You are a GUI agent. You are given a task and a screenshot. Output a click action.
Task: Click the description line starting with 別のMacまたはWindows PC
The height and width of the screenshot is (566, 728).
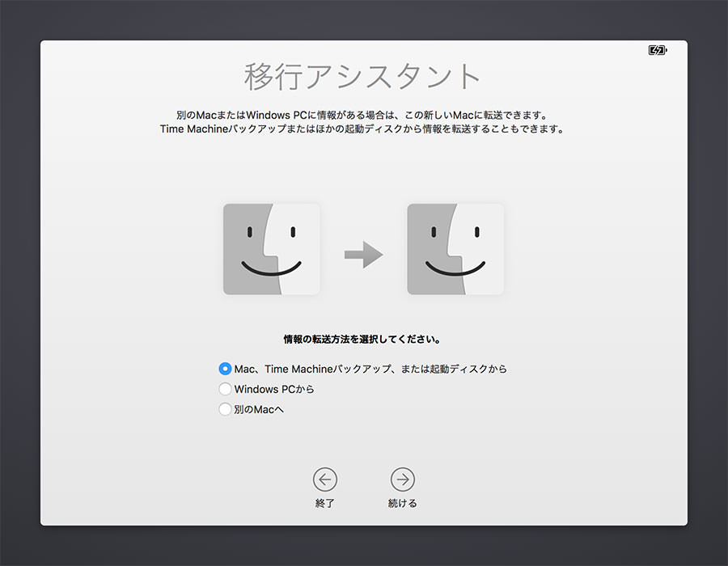pyautogui.click(x=362, y=115)
